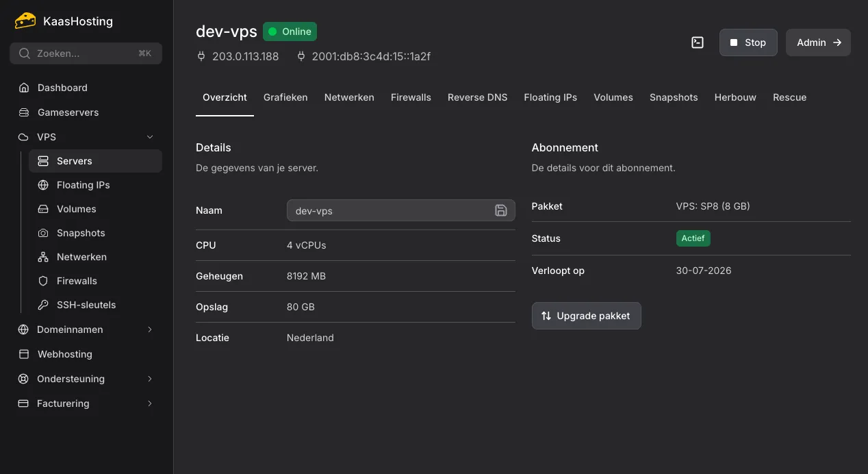This screenshot has height=474, width=868.
Task: Open Gameservers in the sidebar
Action: click(x=86, y=112)
